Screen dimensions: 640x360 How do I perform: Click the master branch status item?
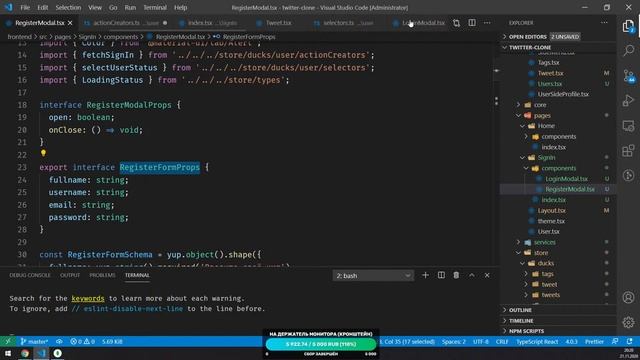[34, 342]
